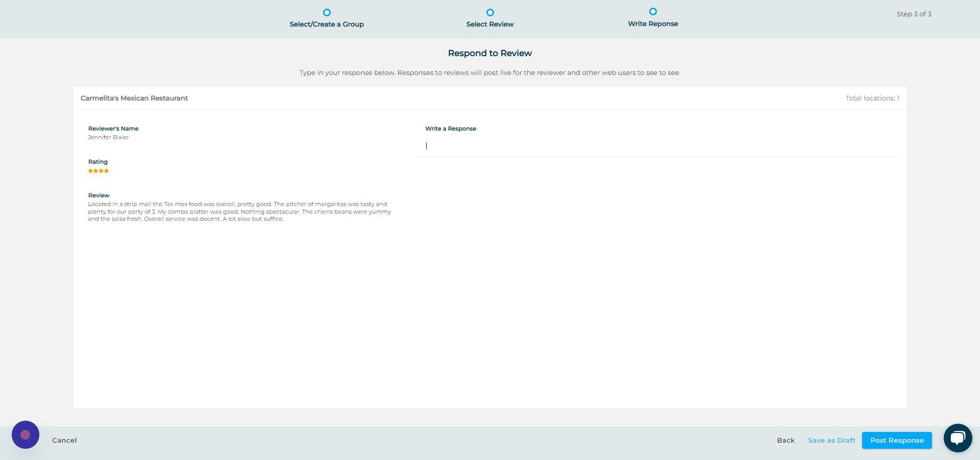
Task: Click the third rating star
Action: click(101, 171)
